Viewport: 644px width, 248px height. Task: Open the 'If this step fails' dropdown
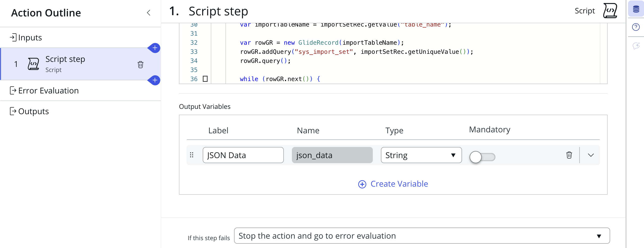click(x=422, y=236)
